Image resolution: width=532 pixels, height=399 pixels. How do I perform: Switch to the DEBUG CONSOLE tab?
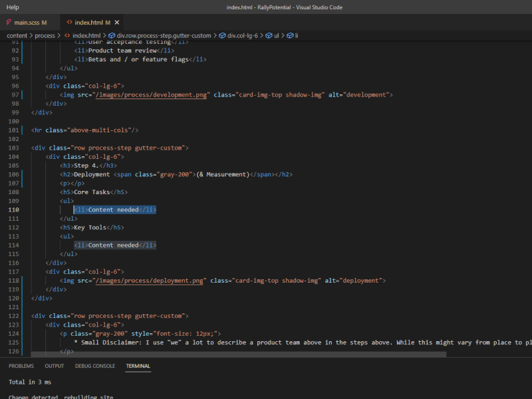tap(95, 366)
